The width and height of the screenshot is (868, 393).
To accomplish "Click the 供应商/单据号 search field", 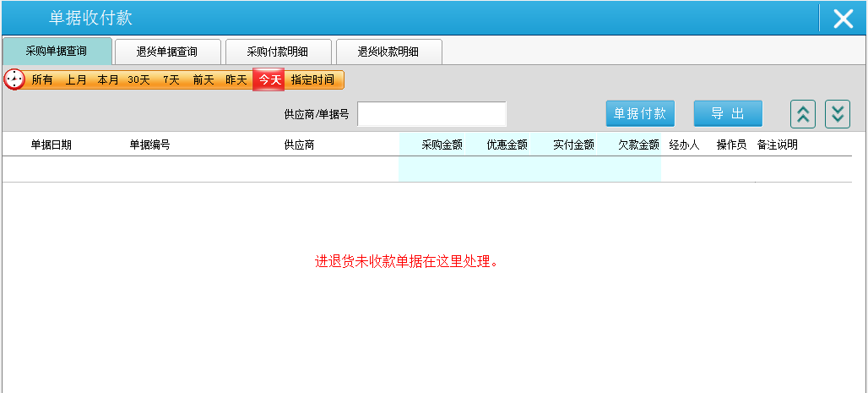I will coord(431,114).
